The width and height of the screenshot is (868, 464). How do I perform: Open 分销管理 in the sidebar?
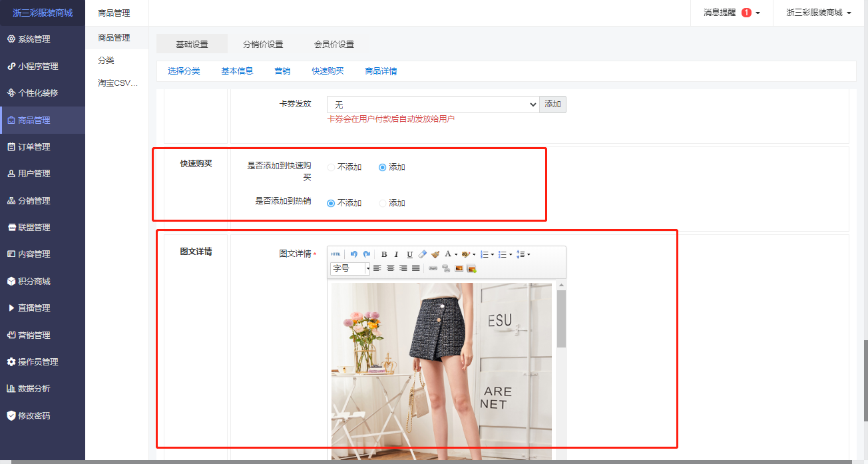tap(43, 200)
